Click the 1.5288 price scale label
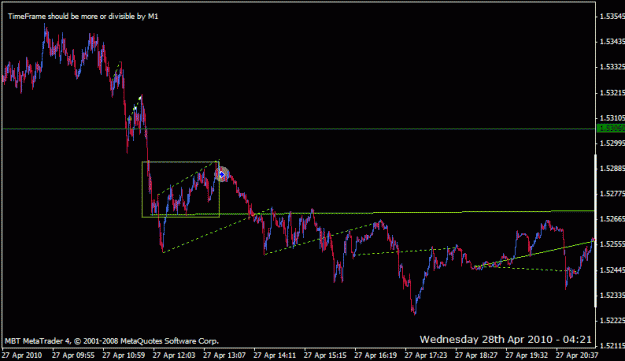 (x=612, y=168)
